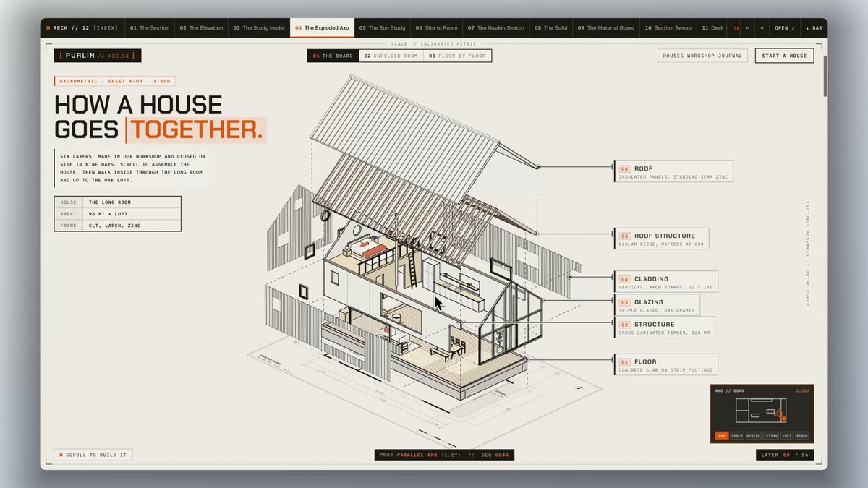Image resolution: width=868 pixels, height=488 pixels.
Task: Click the Axonometric Sheet A-04 tag
Action: click(114, 82)
